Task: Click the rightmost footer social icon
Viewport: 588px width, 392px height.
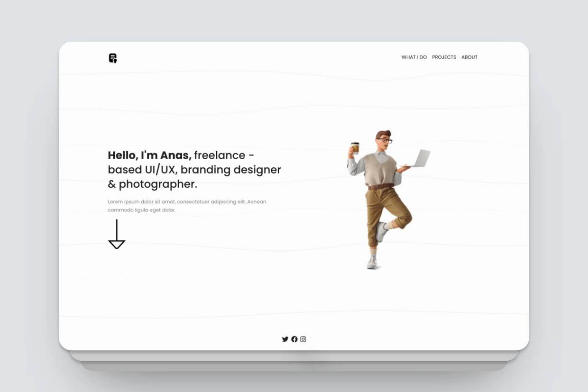Action: [303, 339]
